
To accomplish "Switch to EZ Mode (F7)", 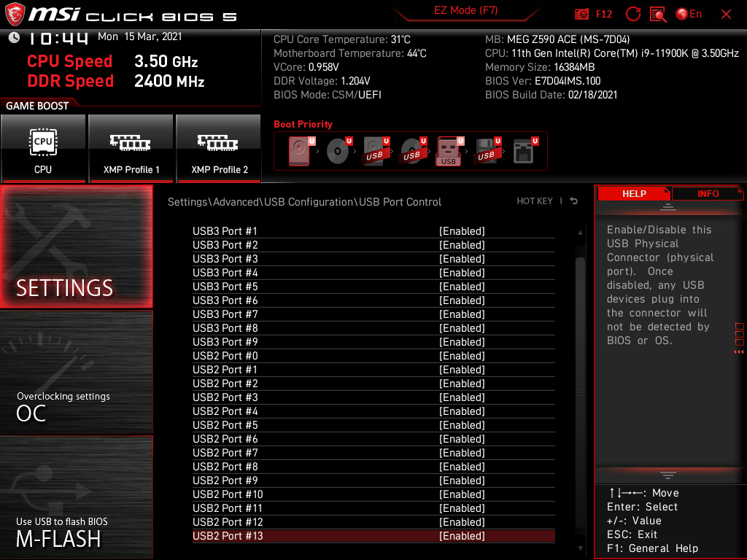I will pos(465,10).
